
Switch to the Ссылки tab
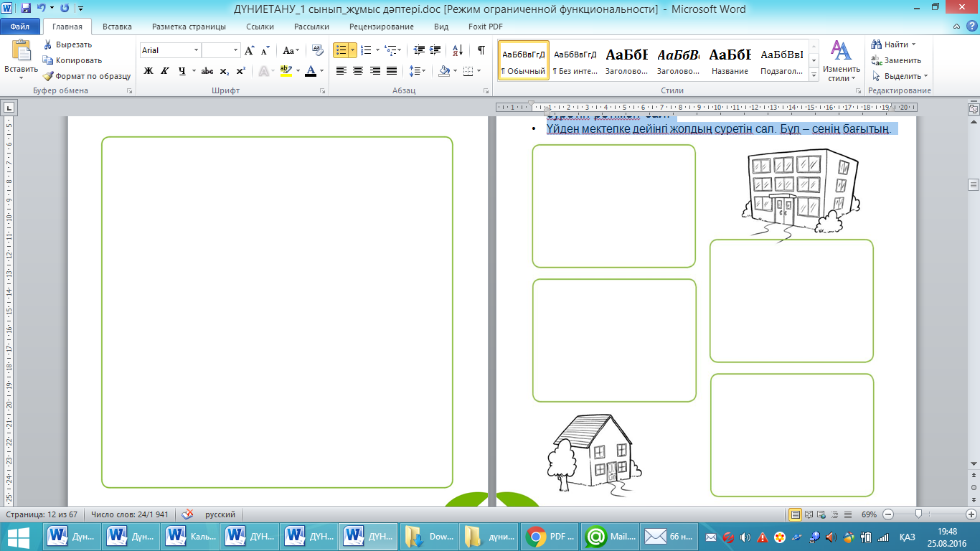click(260, 27)
